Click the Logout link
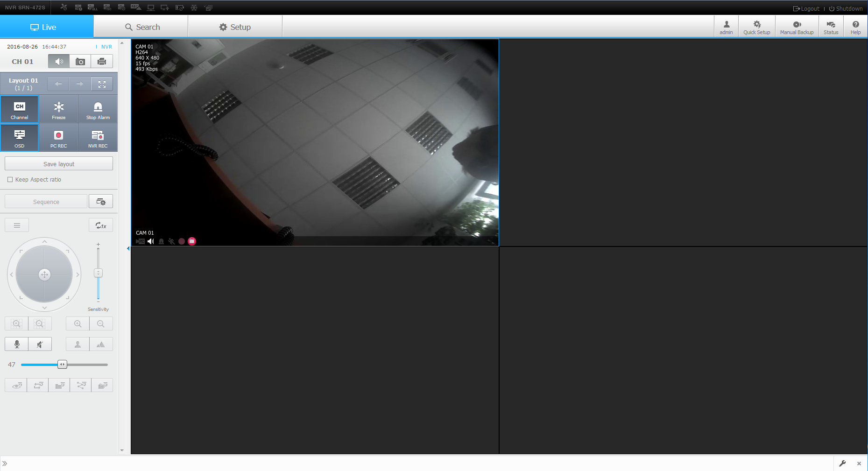Screen dimensions: 868x471 806,8
